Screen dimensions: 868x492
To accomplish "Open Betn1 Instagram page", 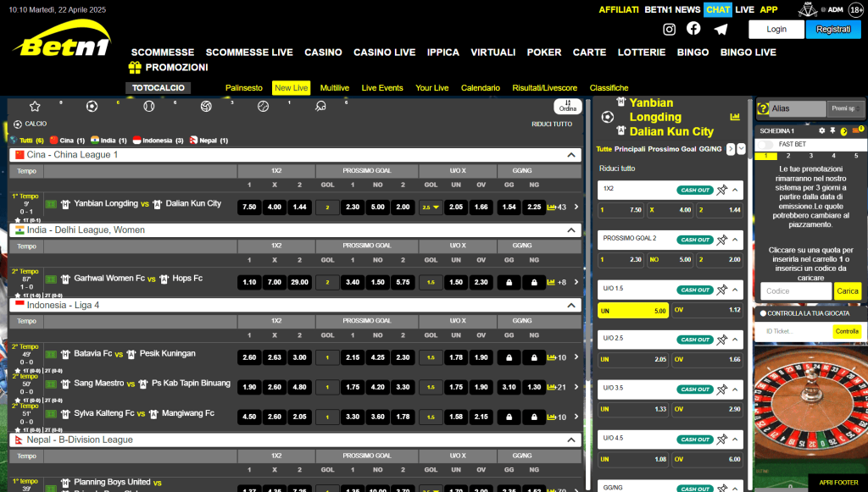I will (x=669, y=28).
